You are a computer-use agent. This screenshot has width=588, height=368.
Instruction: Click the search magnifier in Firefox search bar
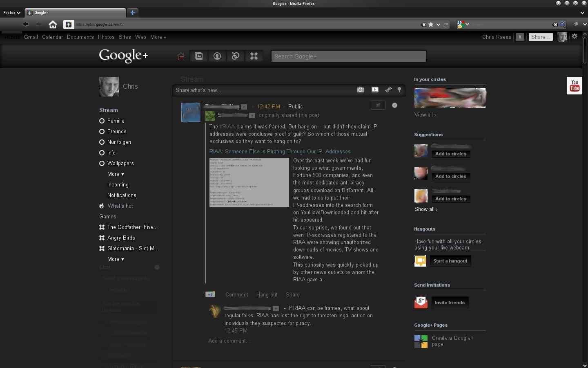coord(563,25)
